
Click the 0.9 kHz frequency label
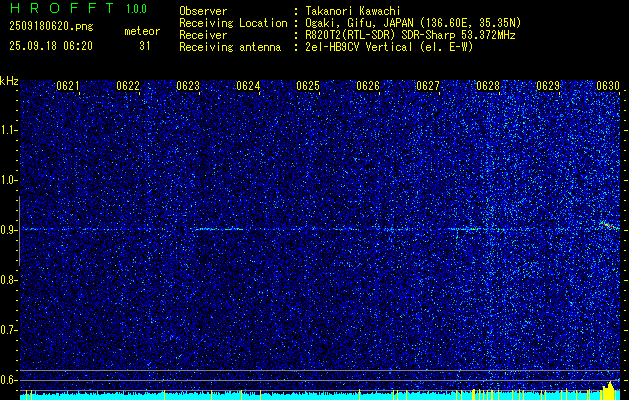point(8,230)
